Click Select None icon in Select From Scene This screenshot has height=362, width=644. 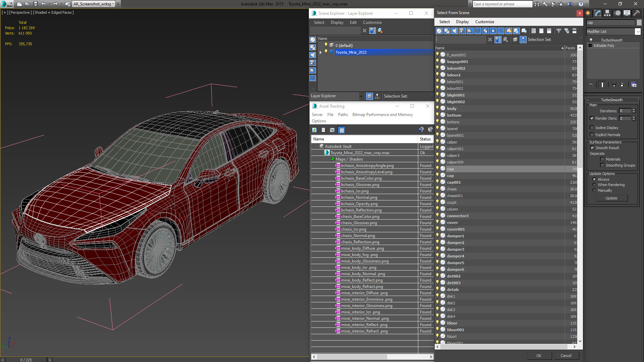(541, 31)
